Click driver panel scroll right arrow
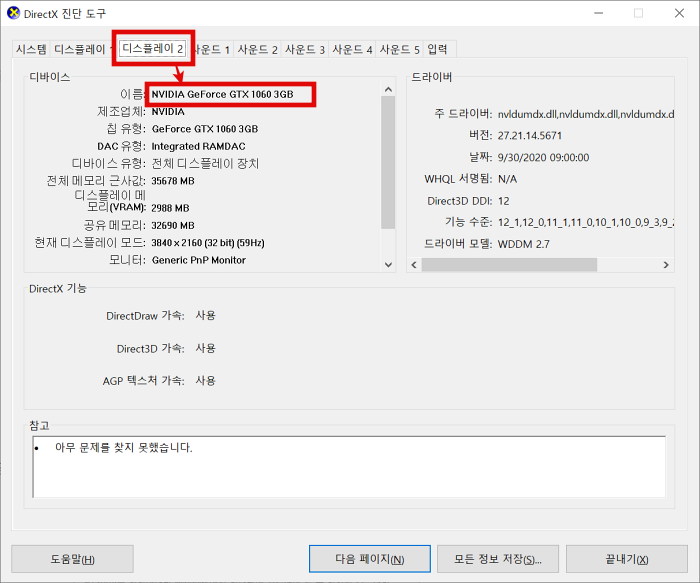700x583 pixels. tap(666, 265)
